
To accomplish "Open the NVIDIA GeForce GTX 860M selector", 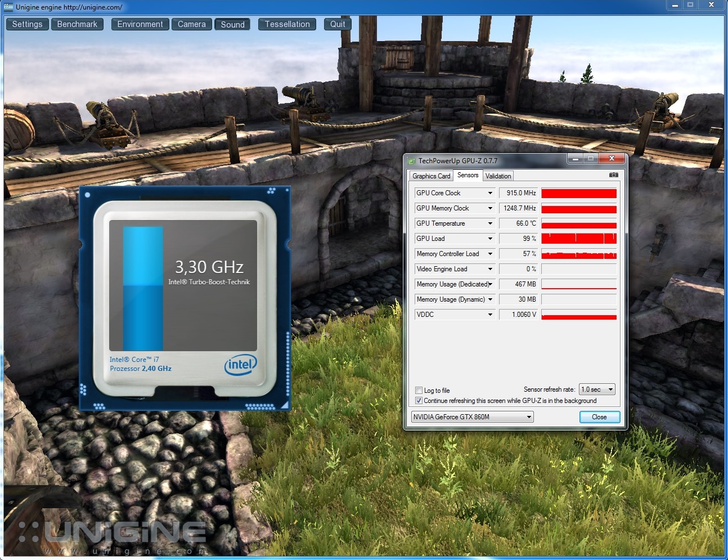I will [x=472, y=417].
